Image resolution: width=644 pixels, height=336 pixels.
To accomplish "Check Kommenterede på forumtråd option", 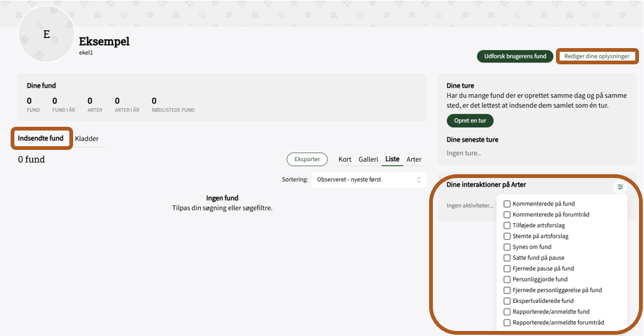I will (x=507, y=214).
